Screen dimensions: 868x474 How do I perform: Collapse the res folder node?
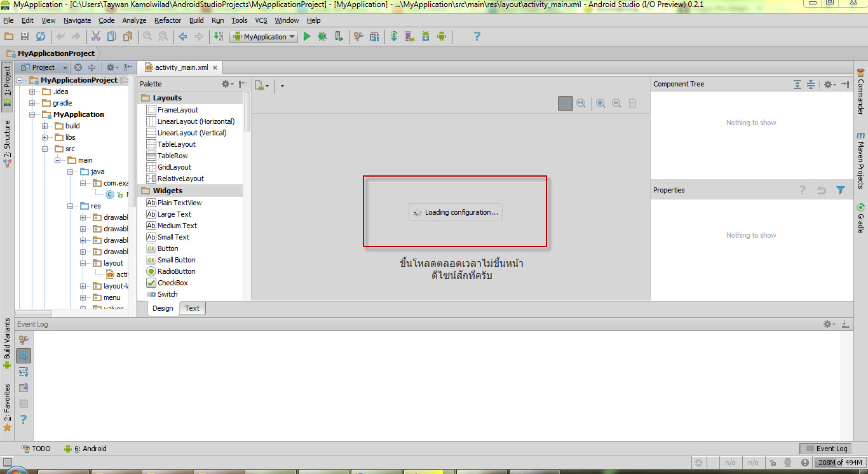pyautogui.click(x=71, y=206)
